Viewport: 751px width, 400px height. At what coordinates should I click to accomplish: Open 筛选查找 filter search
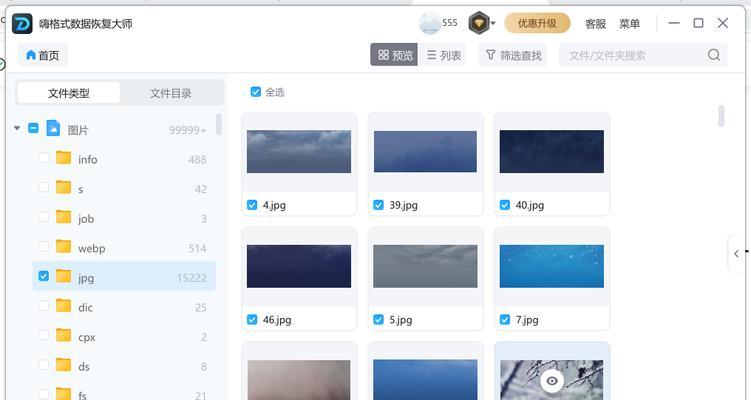513,55
